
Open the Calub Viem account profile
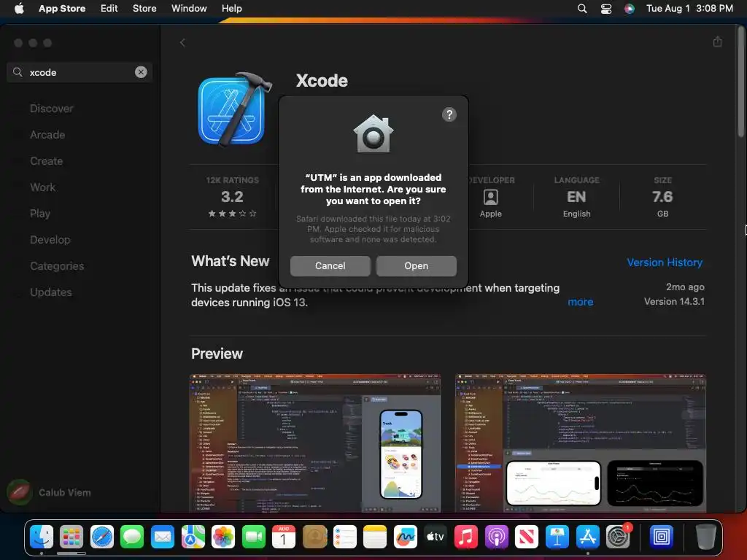point(49,492)
